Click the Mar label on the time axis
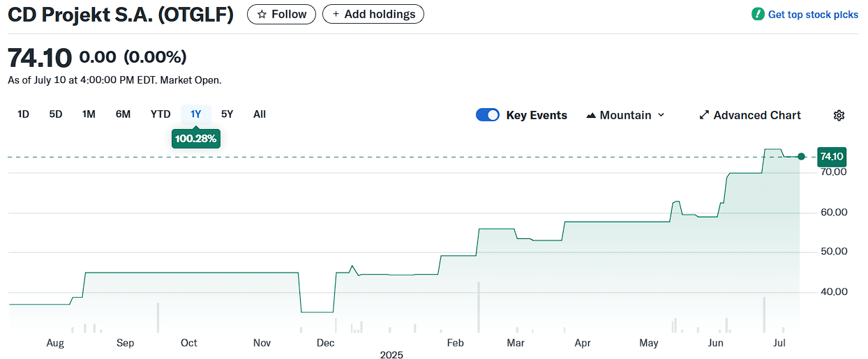868x359 pixels. point(516,343)
